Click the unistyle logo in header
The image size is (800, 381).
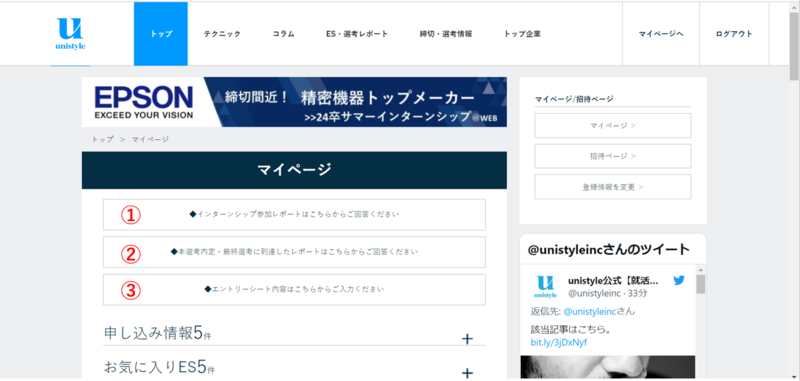tap(70, 34)
